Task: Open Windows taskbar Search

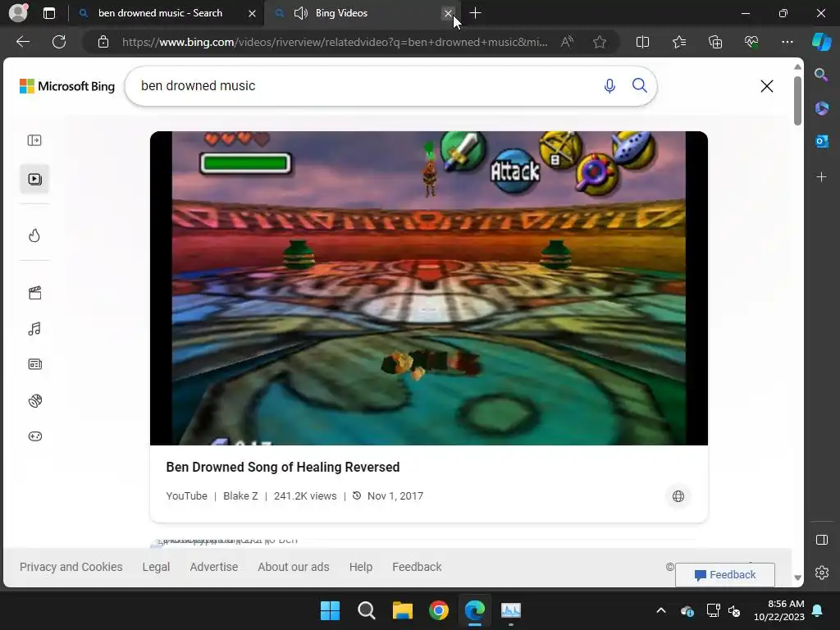Action: [x=367, y=610]
